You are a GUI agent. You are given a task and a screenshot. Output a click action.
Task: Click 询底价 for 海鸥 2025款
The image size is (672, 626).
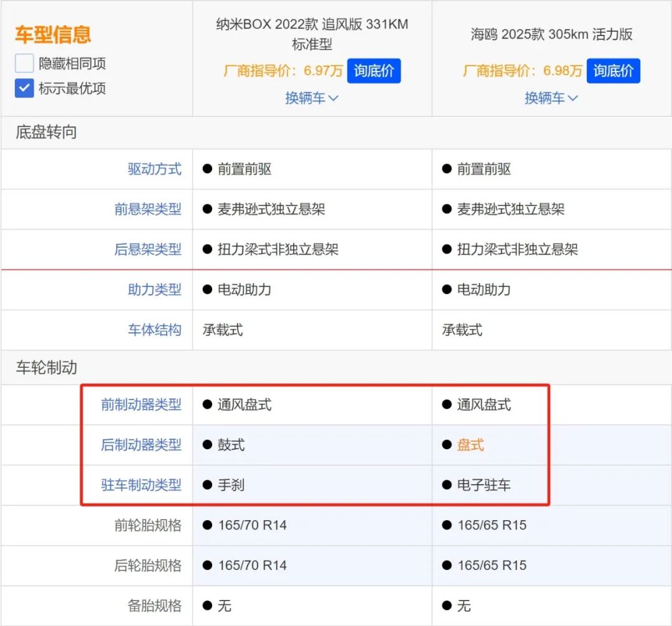[614, 71]
